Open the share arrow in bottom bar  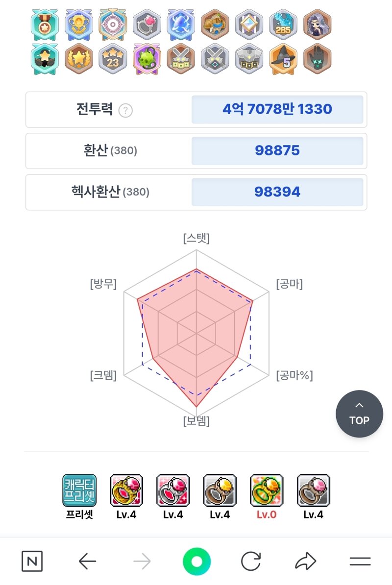(x=305, y=561)
